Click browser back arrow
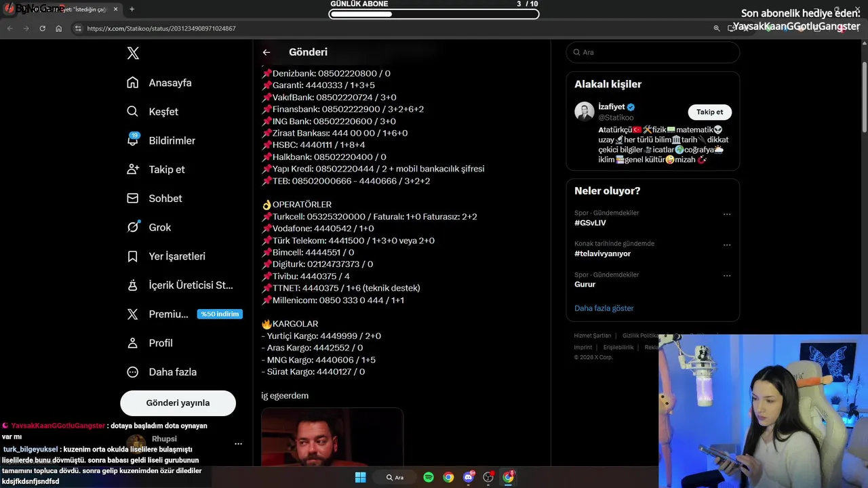868x488 pixels. coord(9,28)
